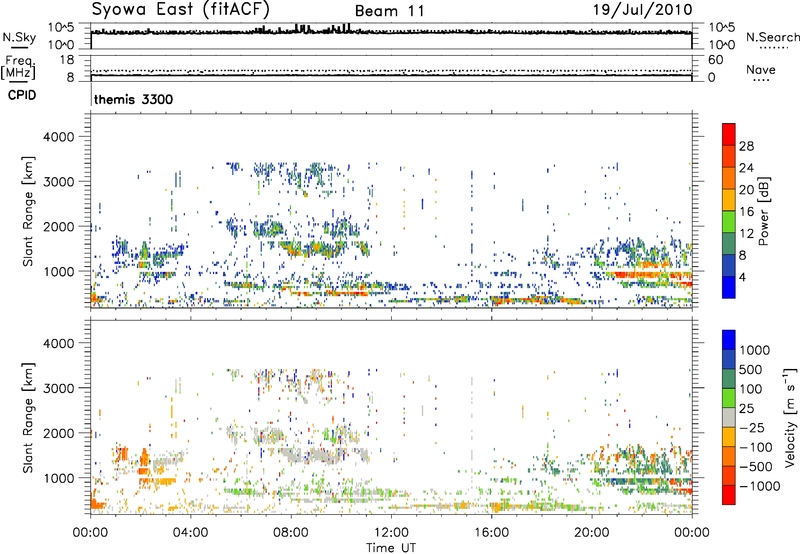The height and width of the screenshot is (554, 800).
Task: Click the "N.Sky" legend label
Action: [x=19, y=37]
